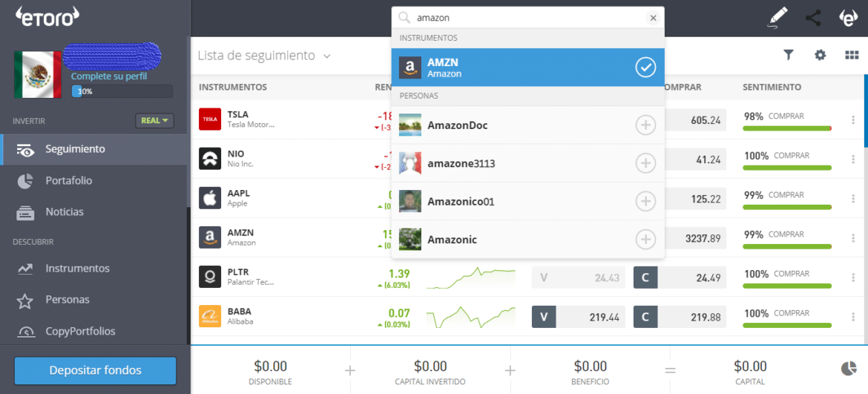
Task: Add AmazonDoc with the plus toggle
Action: [645, 125]
